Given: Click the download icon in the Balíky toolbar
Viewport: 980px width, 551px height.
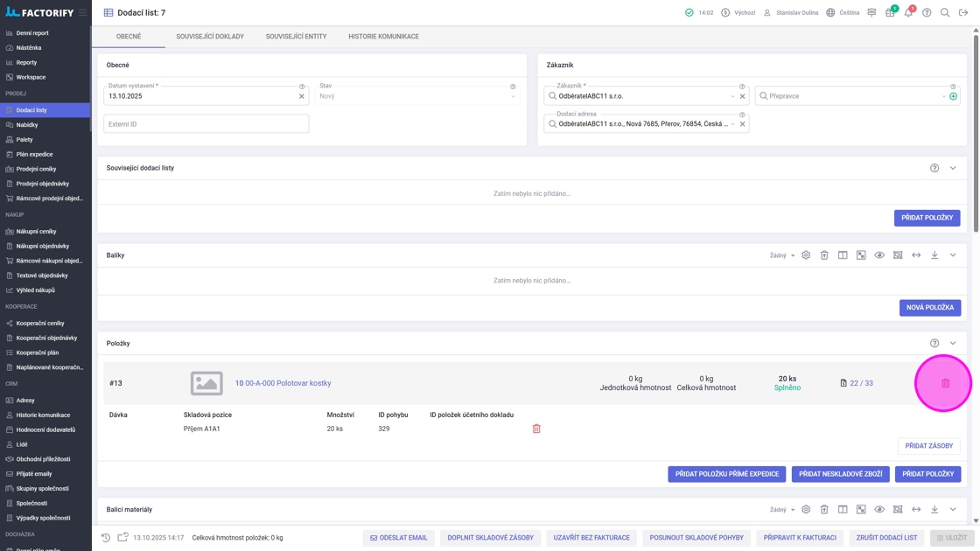Looking at the screenshot, I should click(934, 255).
